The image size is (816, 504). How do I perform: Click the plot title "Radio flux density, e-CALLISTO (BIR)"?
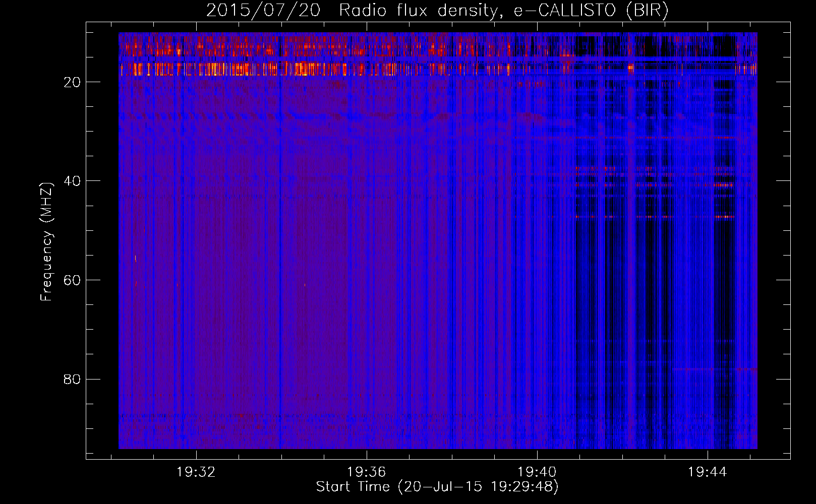coord(503,11)
